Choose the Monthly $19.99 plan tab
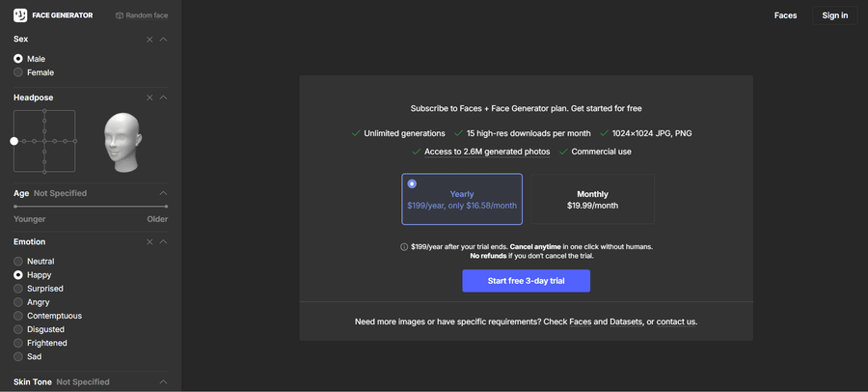 pyautogui.click(x=592, y=200)
